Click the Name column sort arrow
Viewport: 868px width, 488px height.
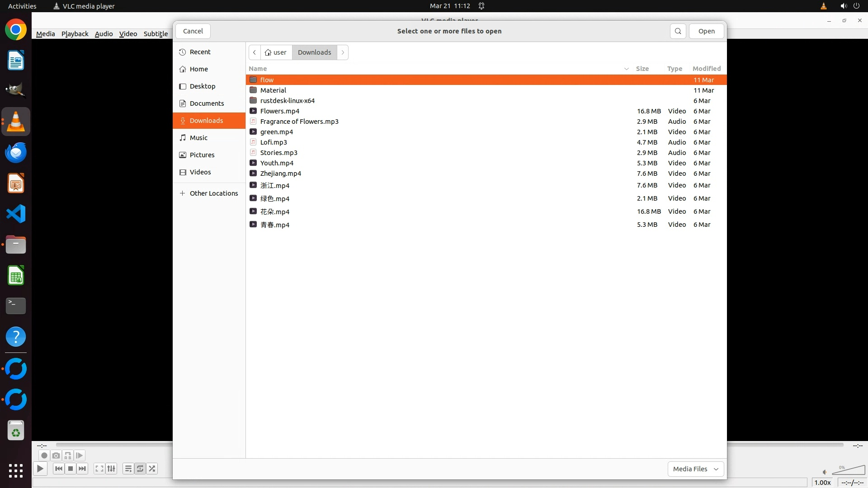(627, 69)
